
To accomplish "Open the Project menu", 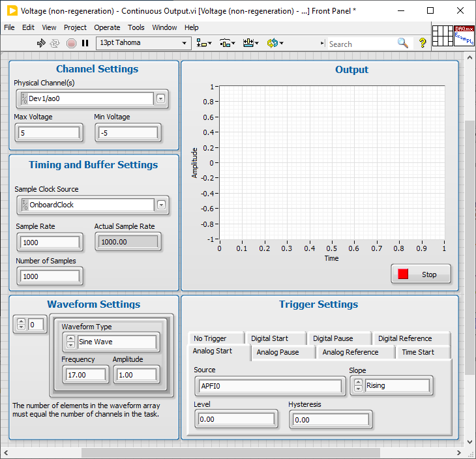I will [75, 27].
